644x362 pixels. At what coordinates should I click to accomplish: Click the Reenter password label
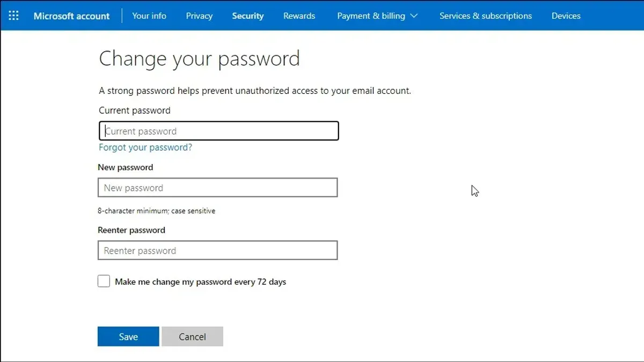click(x=131, y=230)
